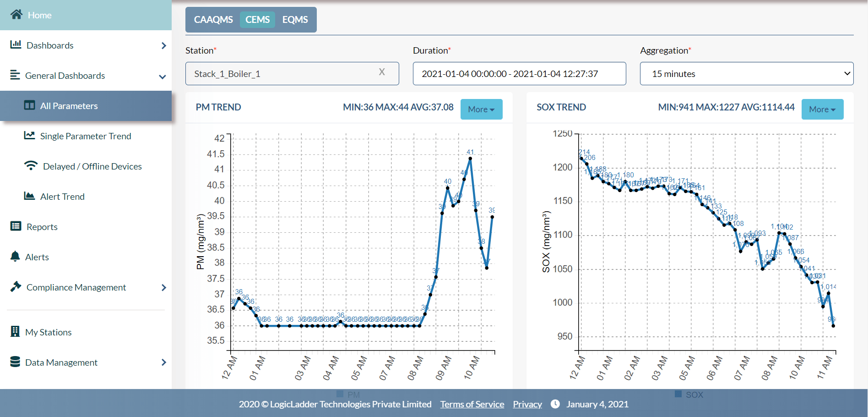Select the All Parameters grid icon
Image resolution: width=868 pixels, height=417 pixels.
(x=29, y=105)
